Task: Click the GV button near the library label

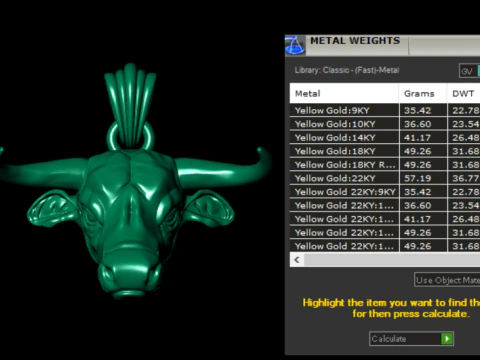Action: click(x=469, y=71)
